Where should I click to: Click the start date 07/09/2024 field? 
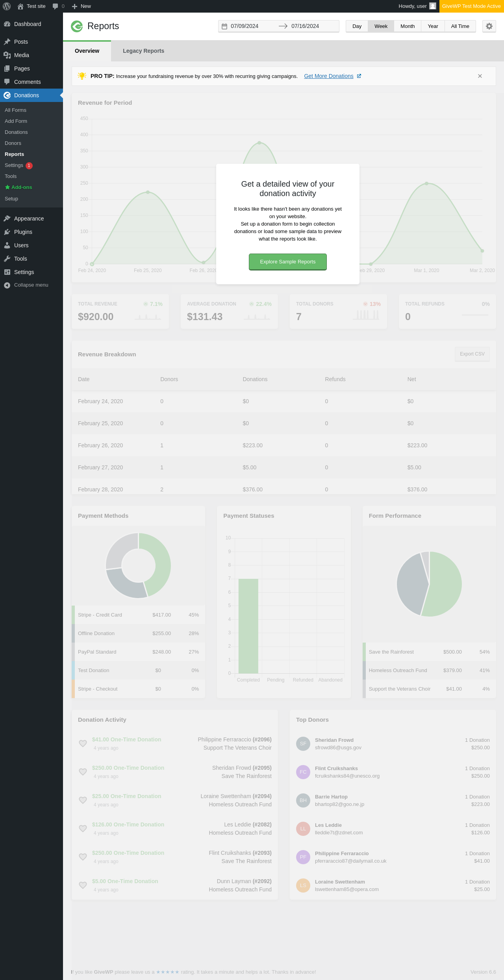[252, 26]
